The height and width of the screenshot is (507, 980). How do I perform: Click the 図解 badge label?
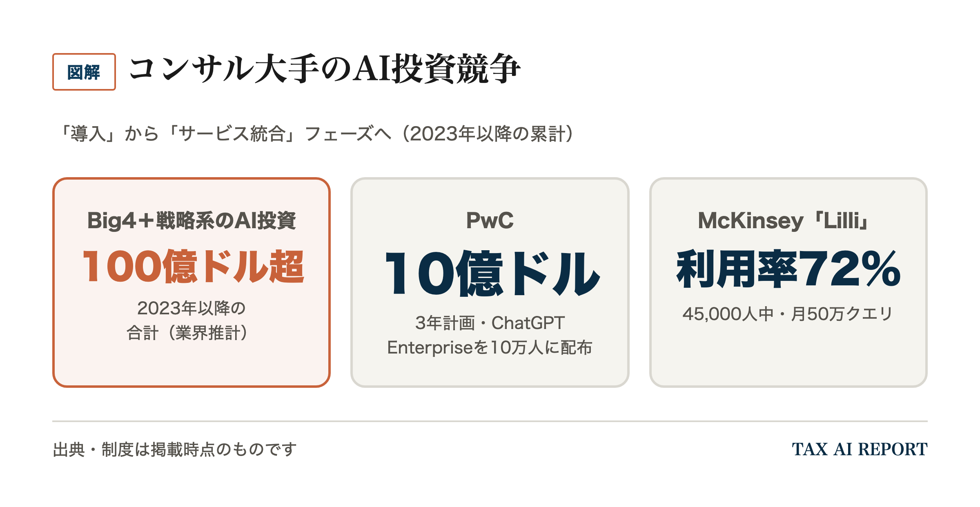pos(84,72)
